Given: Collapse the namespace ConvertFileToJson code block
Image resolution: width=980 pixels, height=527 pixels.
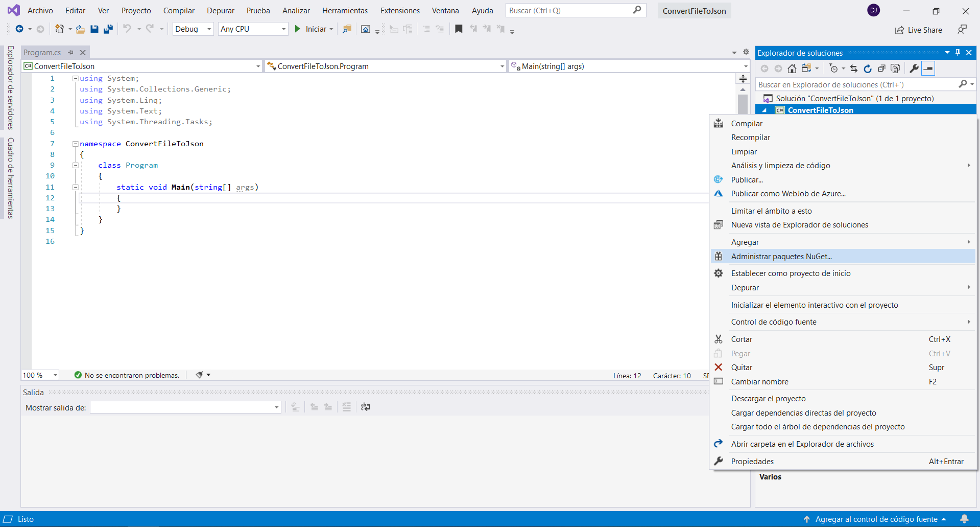Looking at the screenshot, I should tap(75, 144).
